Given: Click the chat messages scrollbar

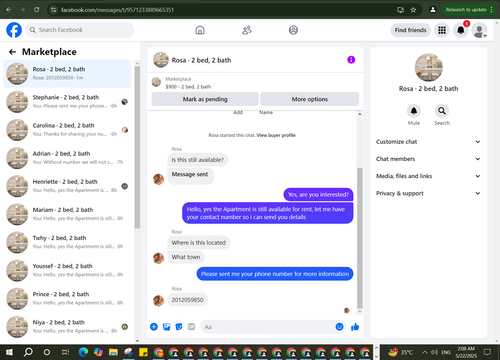Looking at the screenshot, I should coord(360,238).
